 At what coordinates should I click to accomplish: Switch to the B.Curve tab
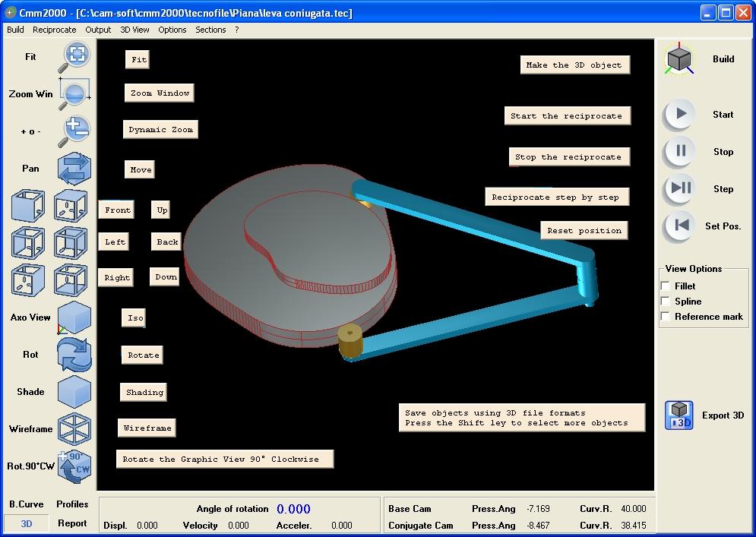coord(27,504)
